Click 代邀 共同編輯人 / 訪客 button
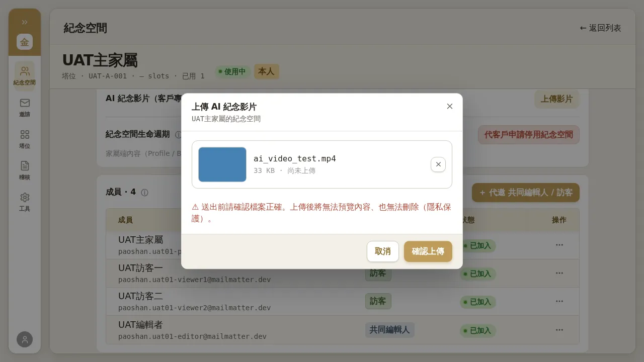This screenshot has width=644, height=362. pyautogui.click(x=526, y=193)
